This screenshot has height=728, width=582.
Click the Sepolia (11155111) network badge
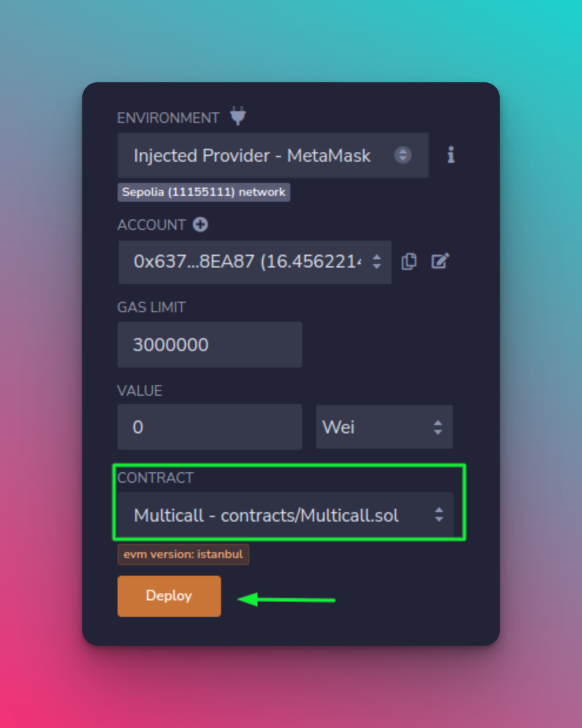pos(203,192)
